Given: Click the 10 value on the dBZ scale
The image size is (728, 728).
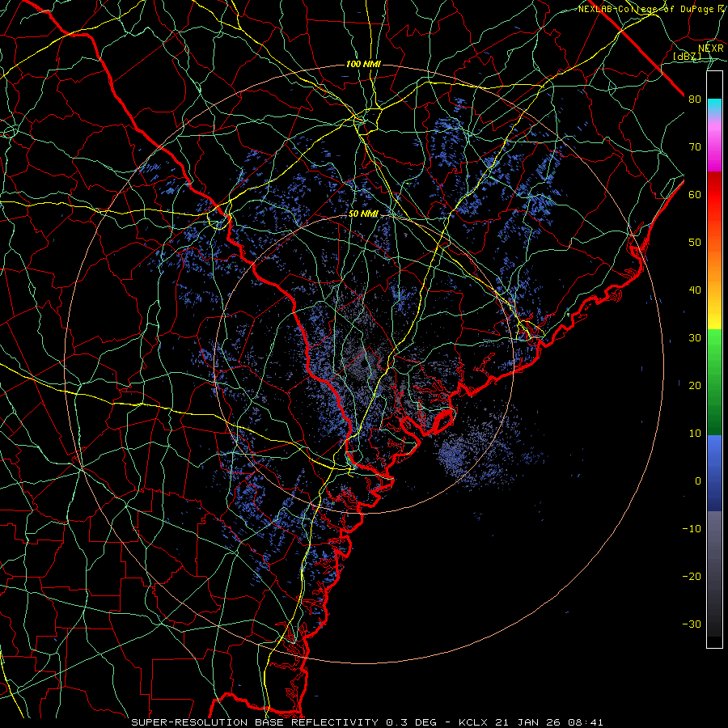Looking at the screenshot, I should 695,434.
